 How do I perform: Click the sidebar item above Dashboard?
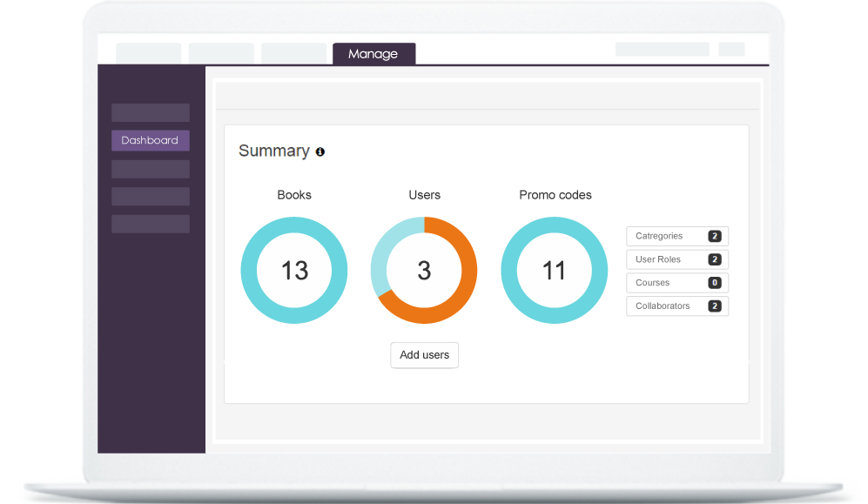[150, 112]
